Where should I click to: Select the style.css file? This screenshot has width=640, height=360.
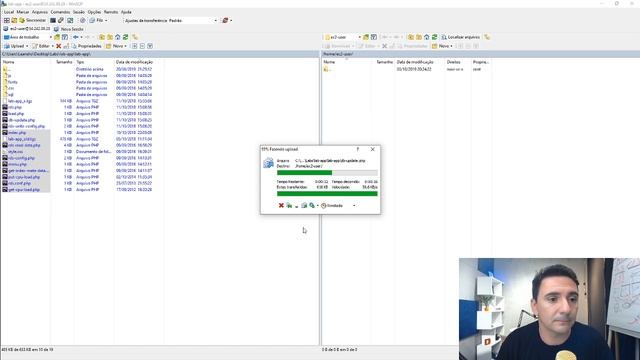(x=15, y=151)
